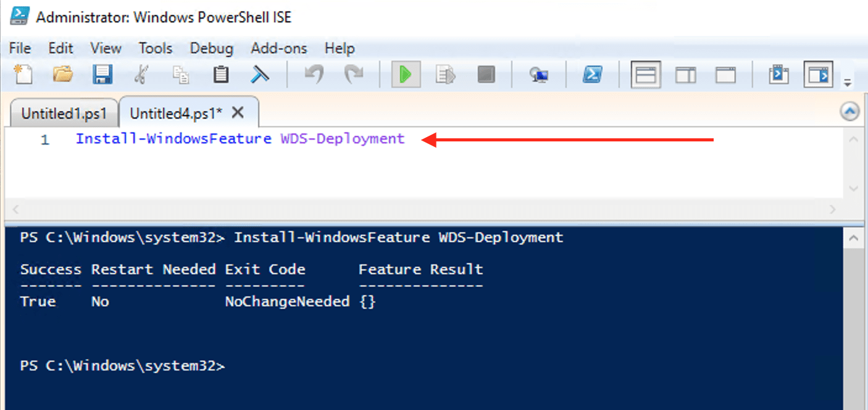
Task: Expand the toolbar overflow options arrow
Action: [x=848, y=82]
